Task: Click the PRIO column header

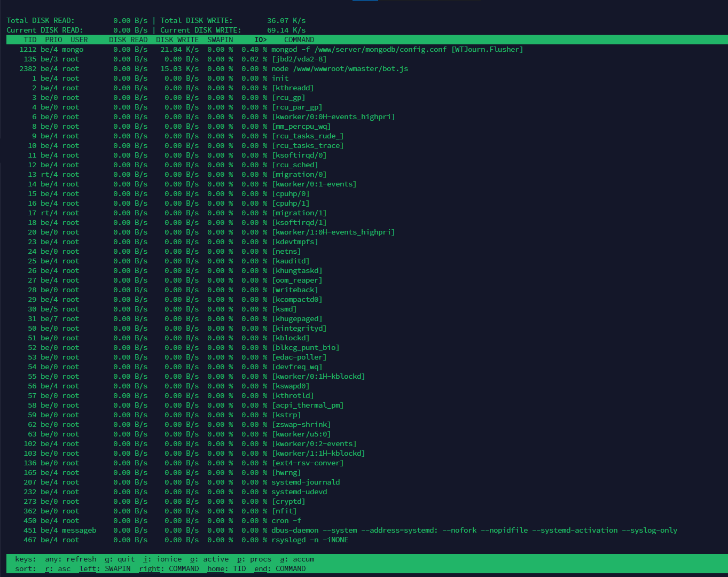Action: tap(53, 40)
